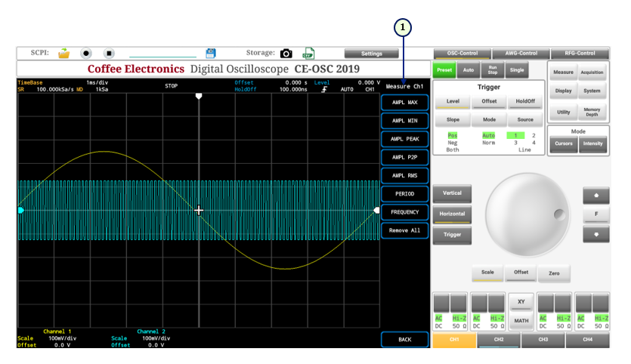Select the CH2 channel tab
This screenshot has width=631, height=364.
(499, 341)
